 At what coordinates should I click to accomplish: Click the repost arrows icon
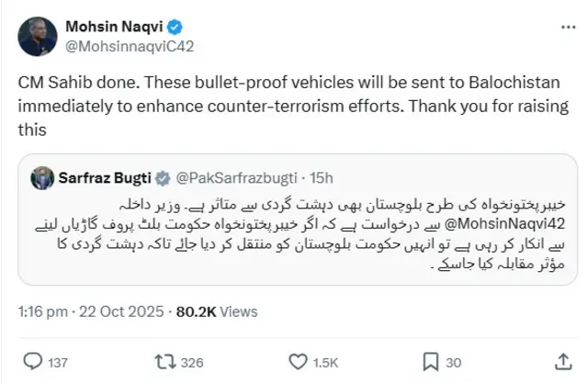pos(162,362)
